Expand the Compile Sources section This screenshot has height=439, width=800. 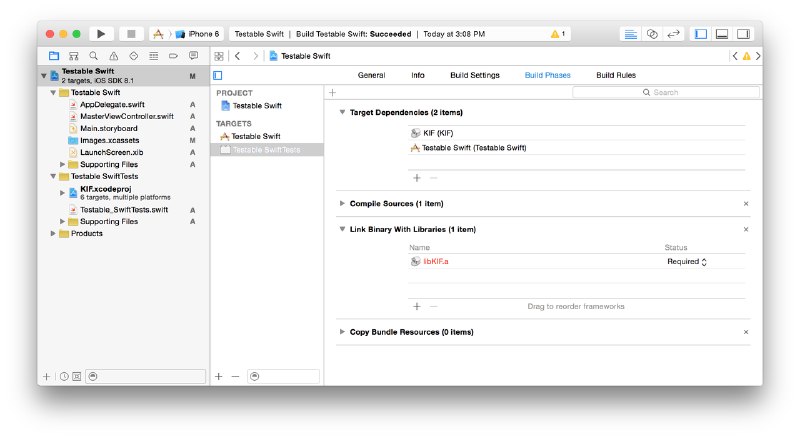click(x=342, y=203)
